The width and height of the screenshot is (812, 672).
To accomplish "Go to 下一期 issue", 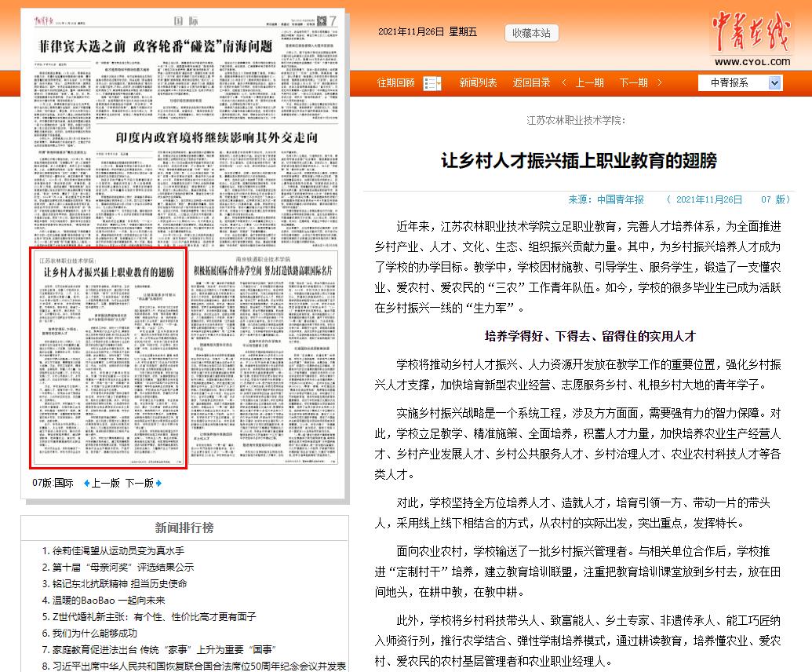I will [x=633, y=83].
